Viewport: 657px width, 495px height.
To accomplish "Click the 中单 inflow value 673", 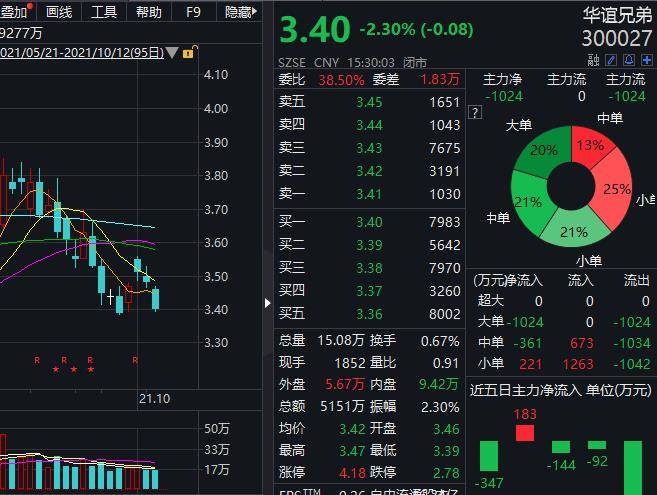I will pos(582,343).
